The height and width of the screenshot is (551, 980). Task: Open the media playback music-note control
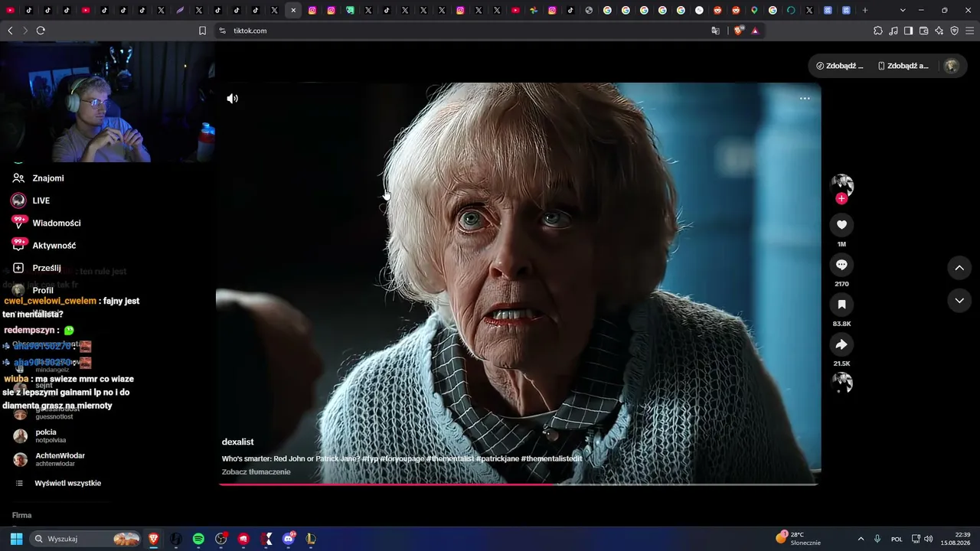click(893, 31)
